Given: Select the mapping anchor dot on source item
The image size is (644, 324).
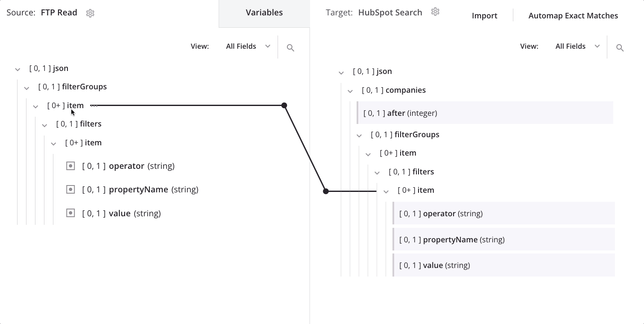Looking at the screenshot, I should [x=284, y=105].
